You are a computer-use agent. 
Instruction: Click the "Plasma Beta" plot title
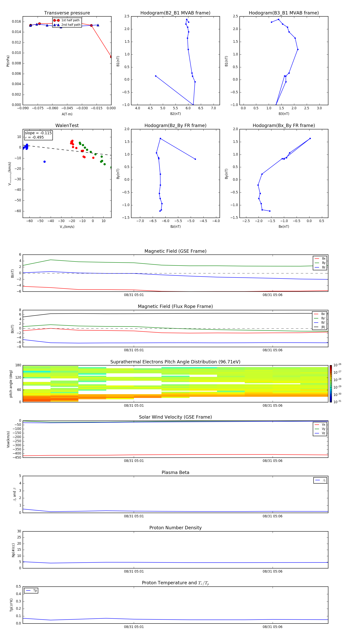point(175,472)
